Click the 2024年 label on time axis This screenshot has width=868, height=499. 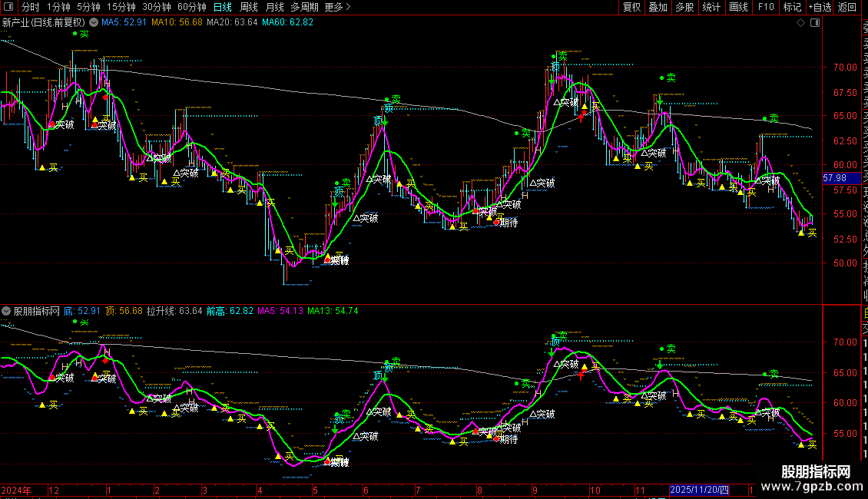click(x=16, y=490)
